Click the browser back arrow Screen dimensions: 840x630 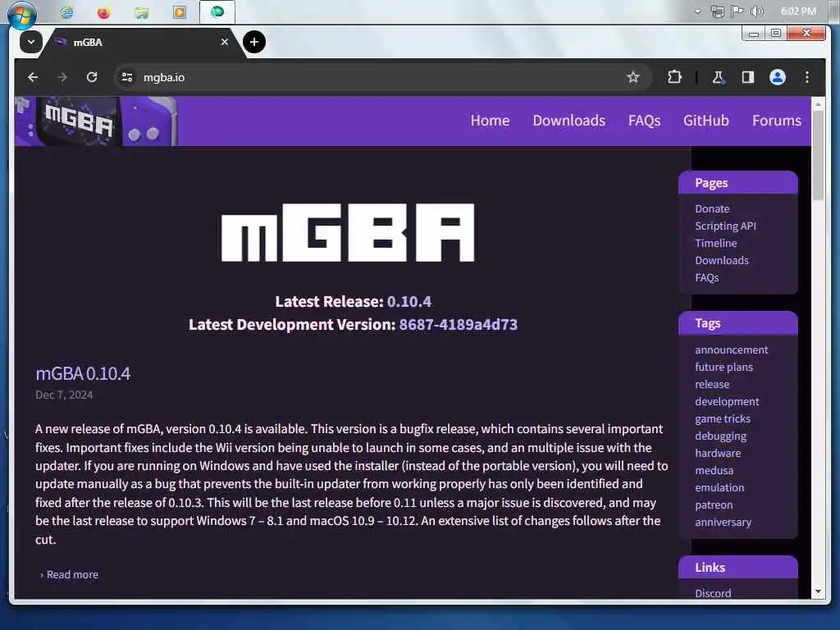tap(33, 77)
